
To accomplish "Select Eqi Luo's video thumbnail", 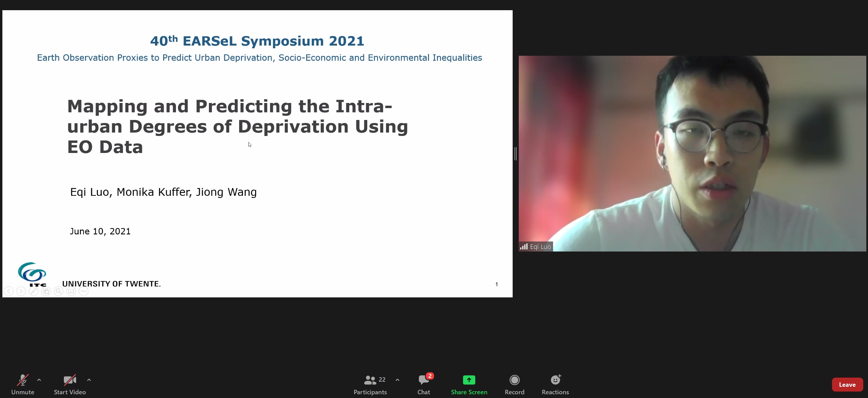I will coord(692,154).
